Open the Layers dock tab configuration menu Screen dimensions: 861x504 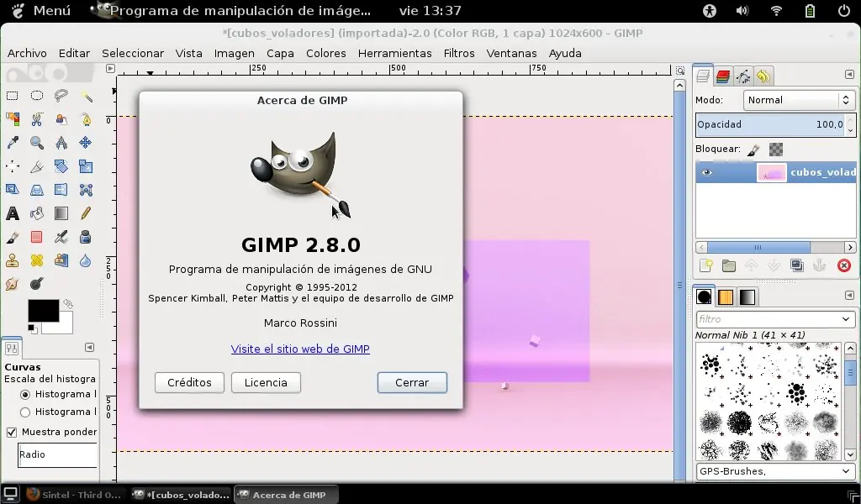(849, 75)
